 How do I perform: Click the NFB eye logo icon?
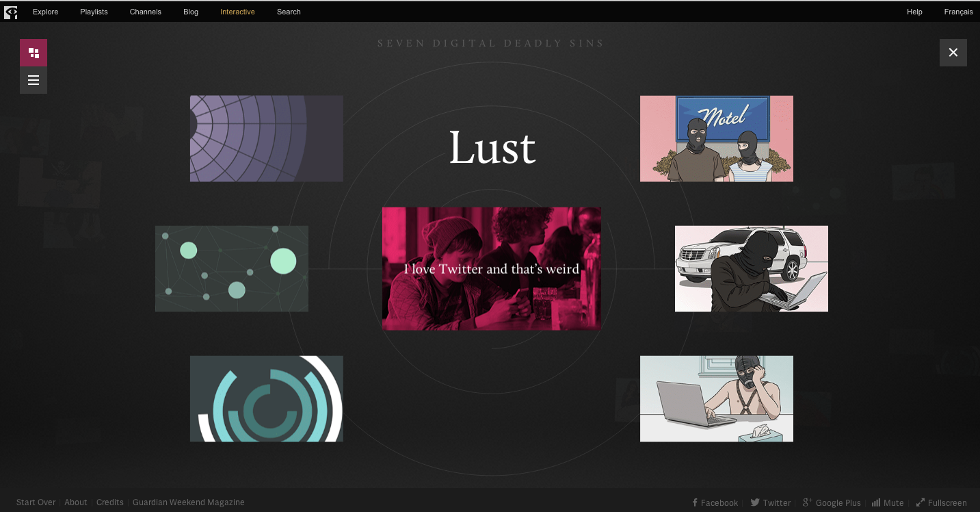11,12
